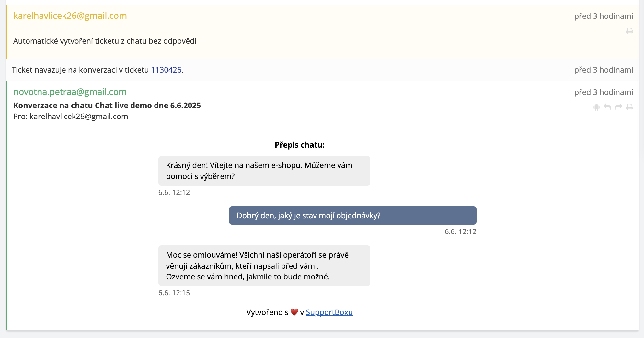The image size is (644, 338).
Task: Print the novotna.petraa chat transcript message
Action: point(629,107)
